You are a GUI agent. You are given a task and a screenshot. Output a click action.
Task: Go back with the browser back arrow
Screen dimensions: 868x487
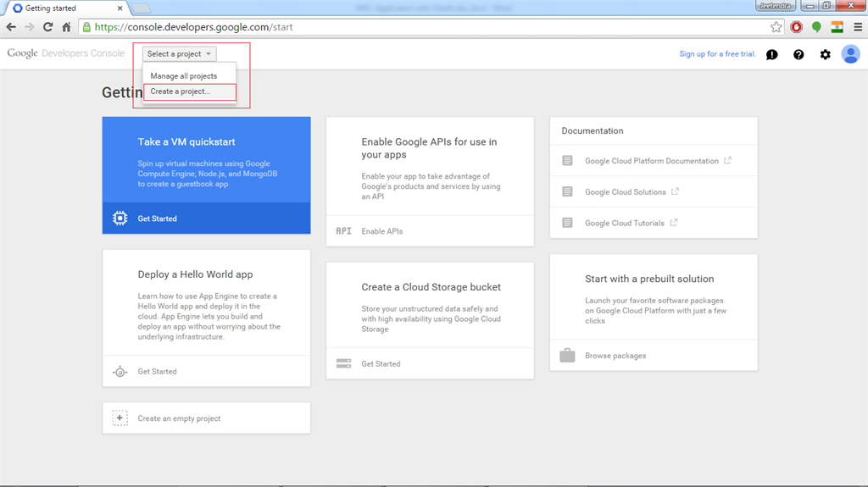(11, 26)
